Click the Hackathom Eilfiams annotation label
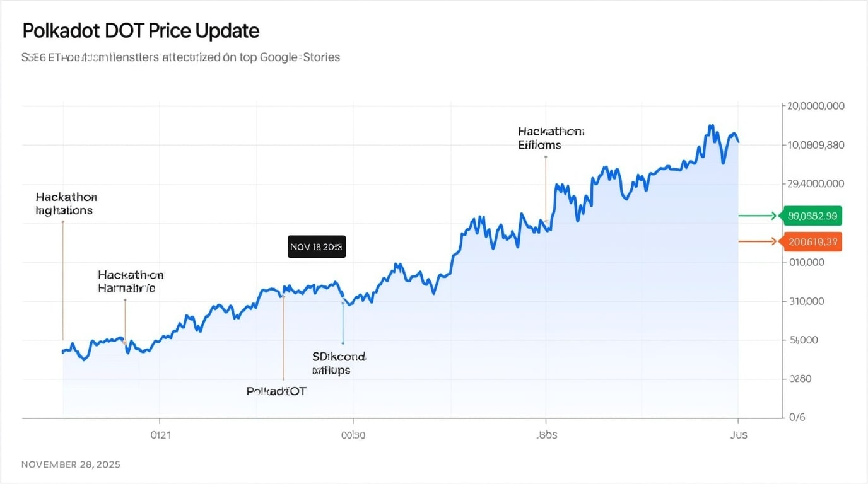Screen dimensions: 868x484 click(x=550, y=138)
